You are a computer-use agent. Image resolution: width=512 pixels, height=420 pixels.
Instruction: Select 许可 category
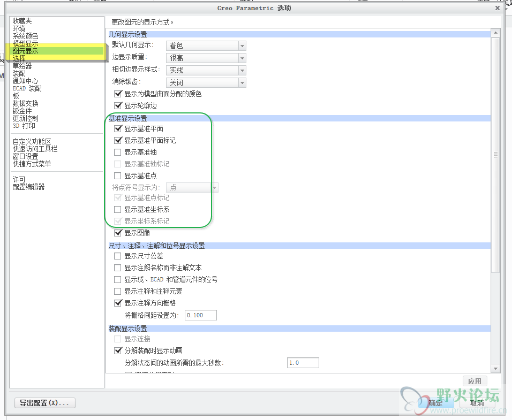point(19,179)
